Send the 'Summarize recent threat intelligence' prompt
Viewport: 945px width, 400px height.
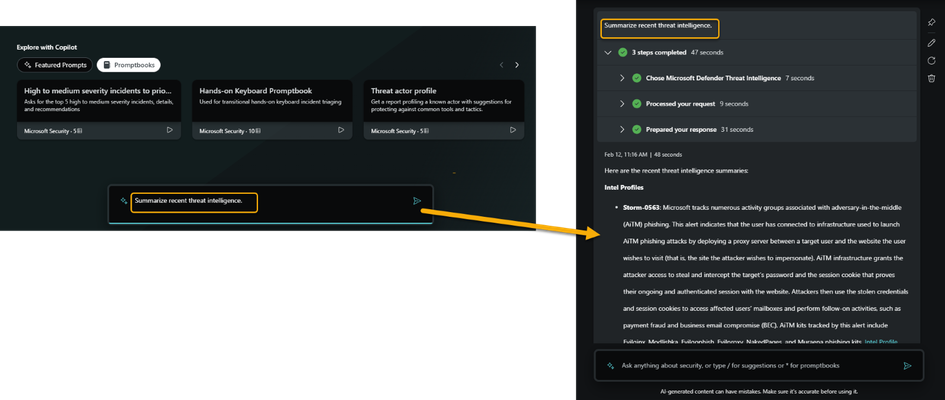417,201
